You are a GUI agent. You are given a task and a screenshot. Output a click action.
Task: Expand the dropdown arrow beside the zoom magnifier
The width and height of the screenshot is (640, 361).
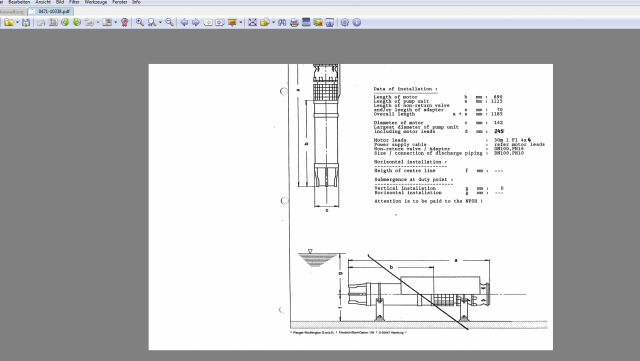pyautogui.click(x=160, y=22)
